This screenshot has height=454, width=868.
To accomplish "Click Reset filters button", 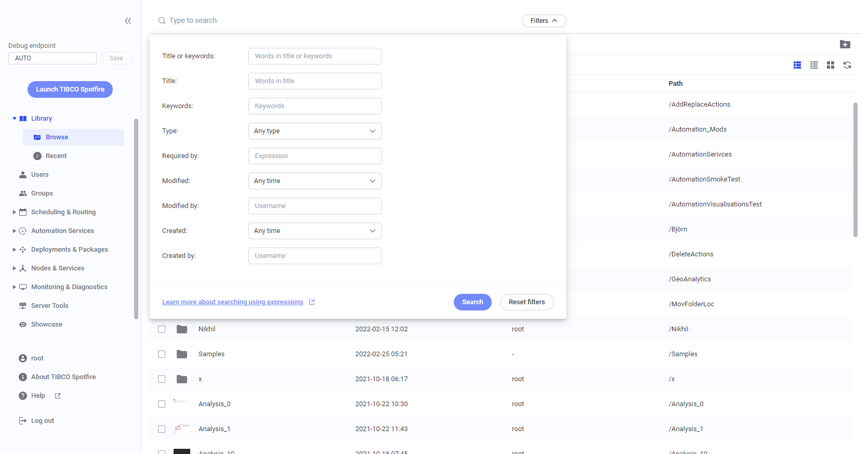I will [x=527, y=302].
